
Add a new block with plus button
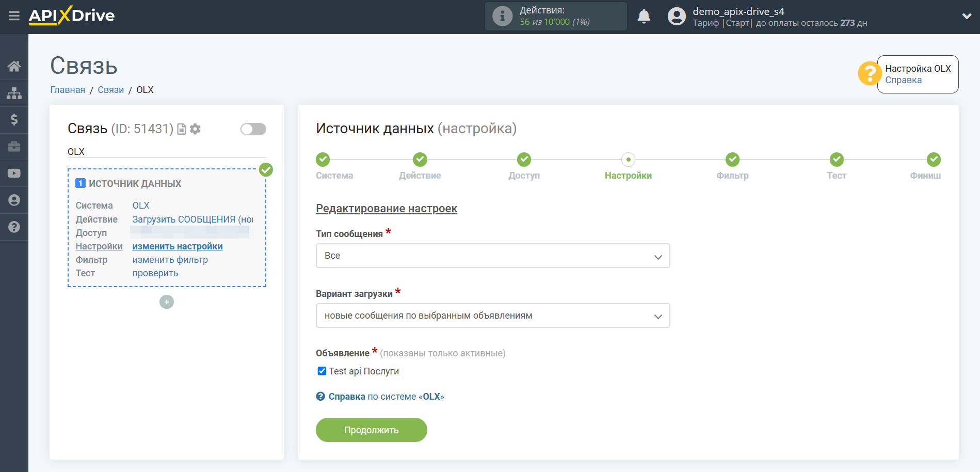167,302
